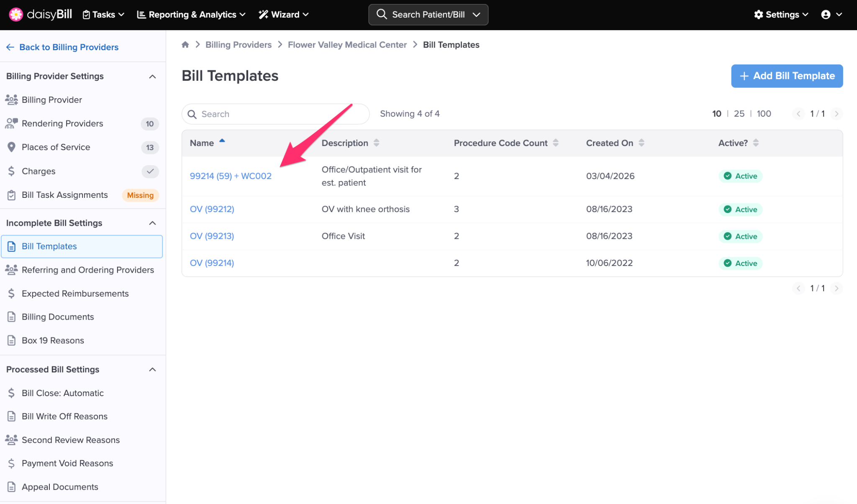Open the Reporting & Analytics menu
The height and width of the screenshot is (504, 857).
point(191,15)
